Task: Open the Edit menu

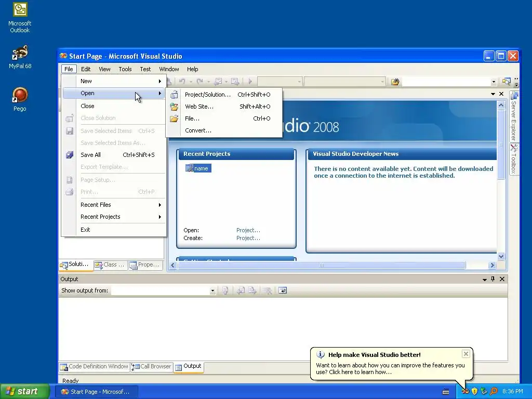Action: [x=86, y=69]
